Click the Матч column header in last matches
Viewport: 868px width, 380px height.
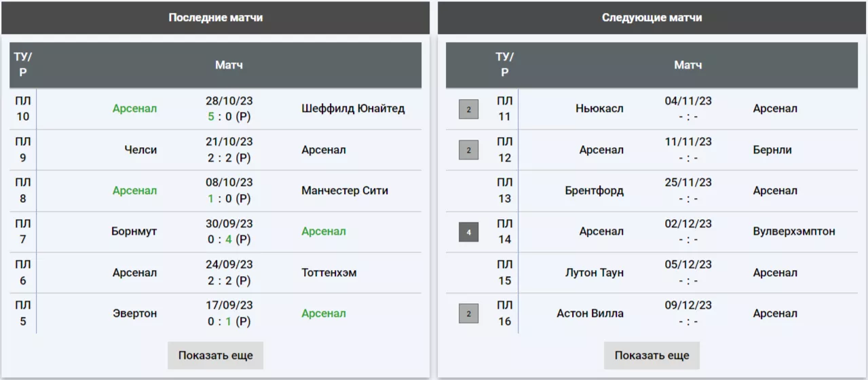click(x=229, y=65)
